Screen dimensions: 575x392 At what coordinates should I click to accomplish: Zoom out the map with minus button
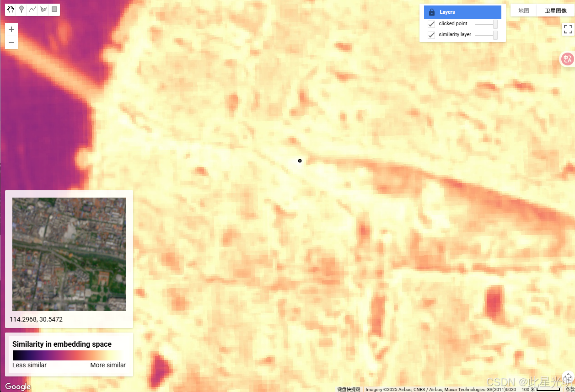[11, 43]
